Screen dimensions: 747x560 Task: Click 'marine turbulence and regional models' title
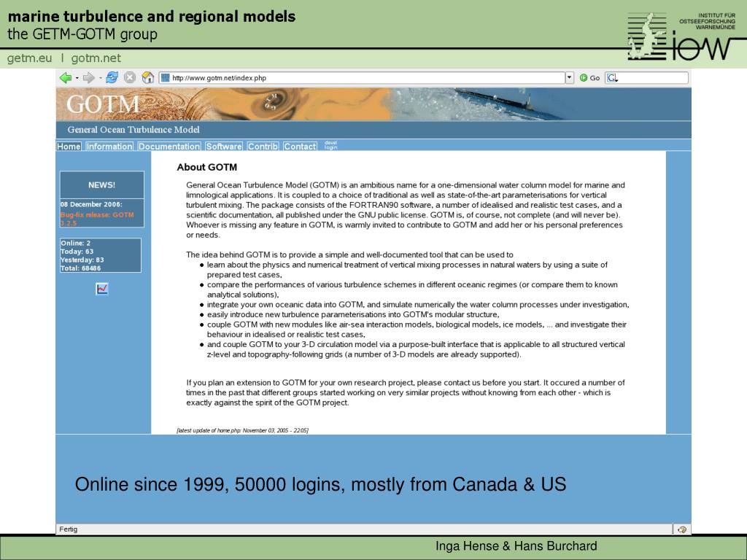point(152,17)
